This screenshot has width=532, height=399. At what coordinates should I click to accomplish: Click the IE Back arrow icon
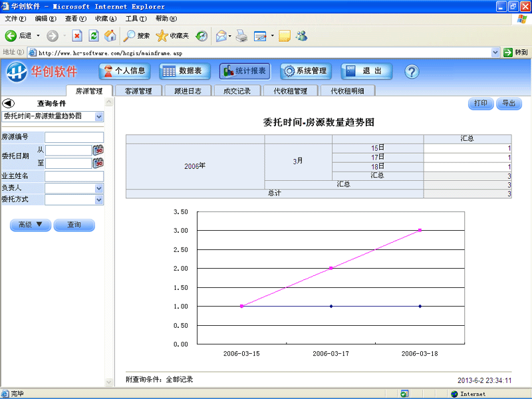click(x=11, y=36)
